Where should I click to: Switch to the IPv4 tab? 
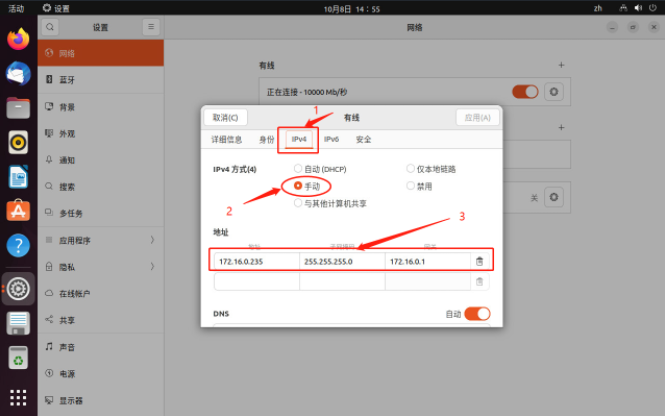[299, 139]
